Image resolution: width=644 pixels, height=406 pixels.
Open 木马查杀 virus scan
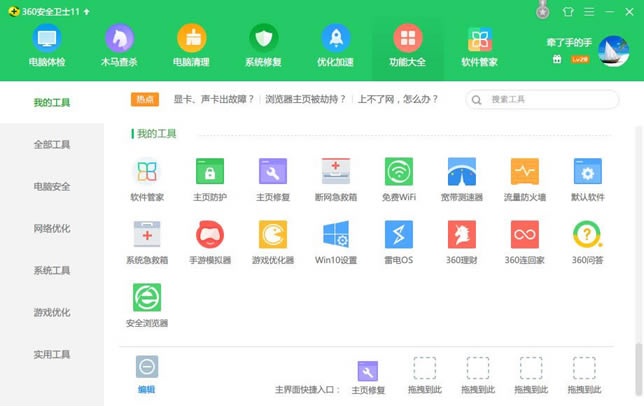coord(119,45)
